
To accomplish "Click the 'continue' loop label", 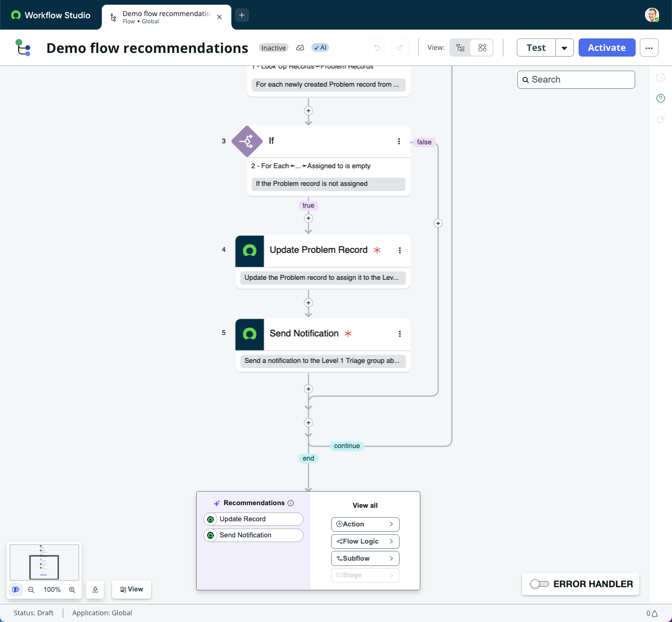I will pos(347,446).
